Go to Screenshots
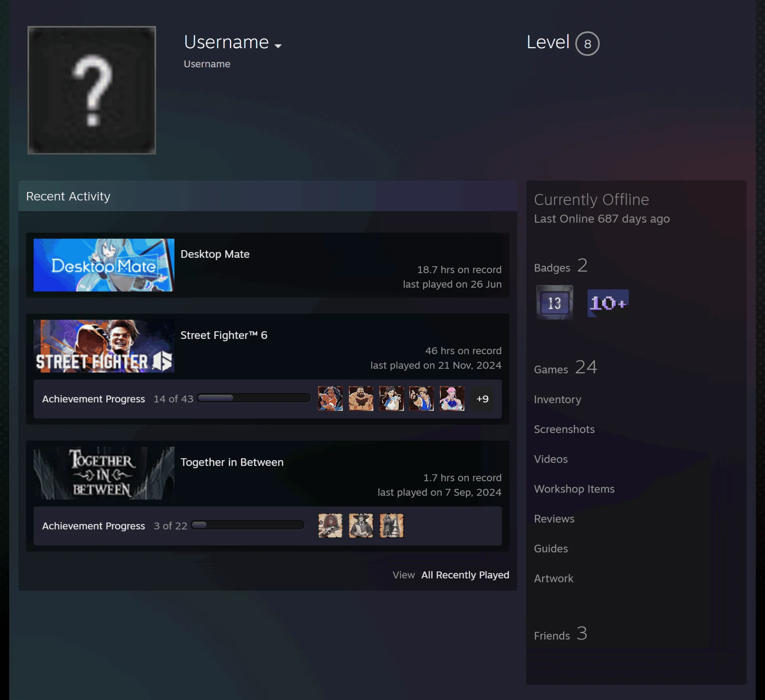765x700 pixels. pyautogui.click(x=564, y=429)
